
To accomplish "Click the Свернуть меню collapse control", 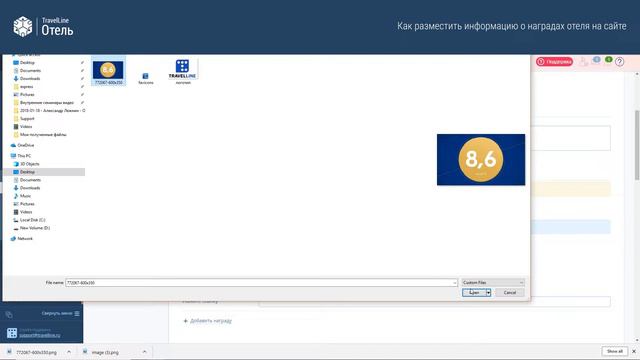I will coord(60,313).
